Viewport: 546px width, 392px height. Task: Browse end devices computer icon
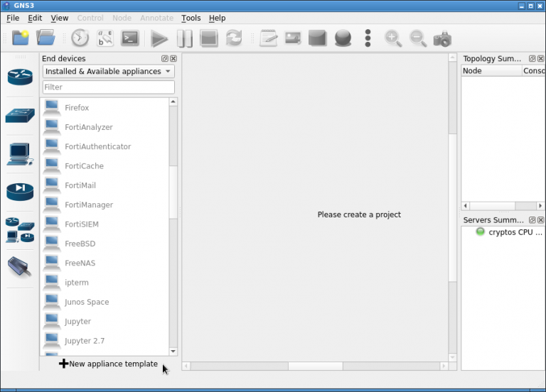[20, 153]
